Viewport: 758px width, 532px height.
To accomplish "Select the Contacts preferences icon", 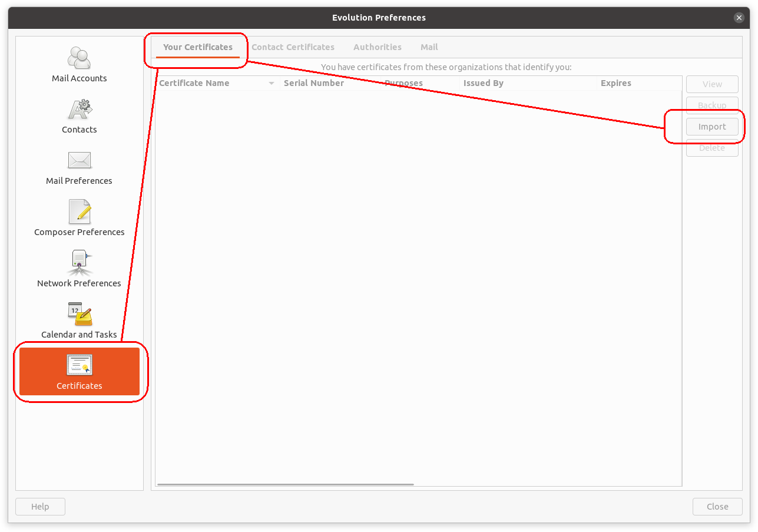I will [79, 110].
